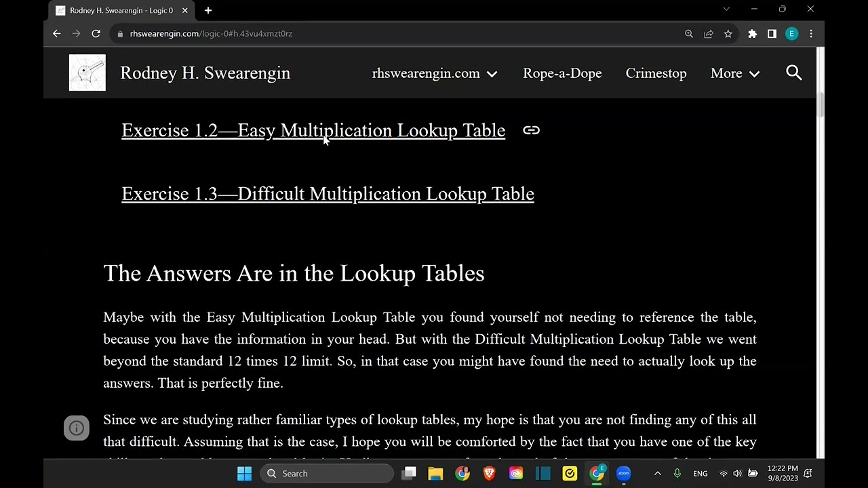Open Adobe Creative Cloud from the taskbar
This screenshot has height=488, width=868.
(x=516, y=473)
